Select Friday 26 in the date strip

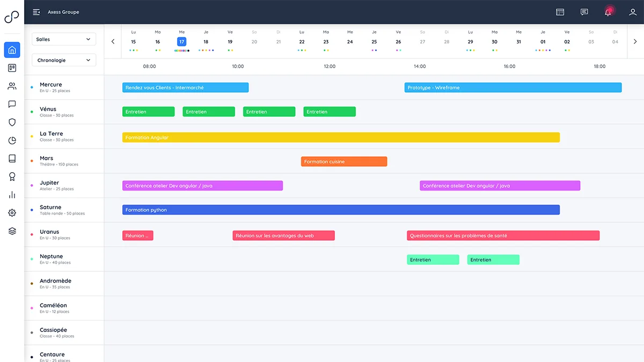(x=398, y=41)
